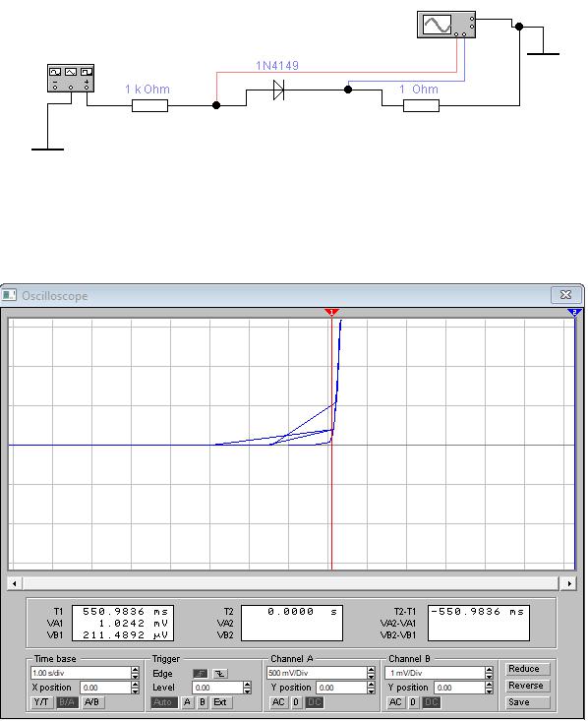Screen dimensions: 588x721
Task: Adjust the Channel A volts/div stepper
Action: point(371,673)
